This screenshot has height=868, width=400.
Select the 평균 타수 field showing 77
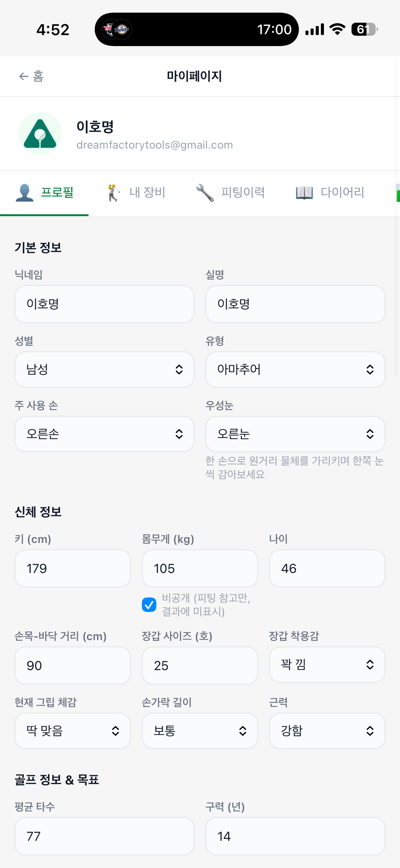(x=105, y=836)
